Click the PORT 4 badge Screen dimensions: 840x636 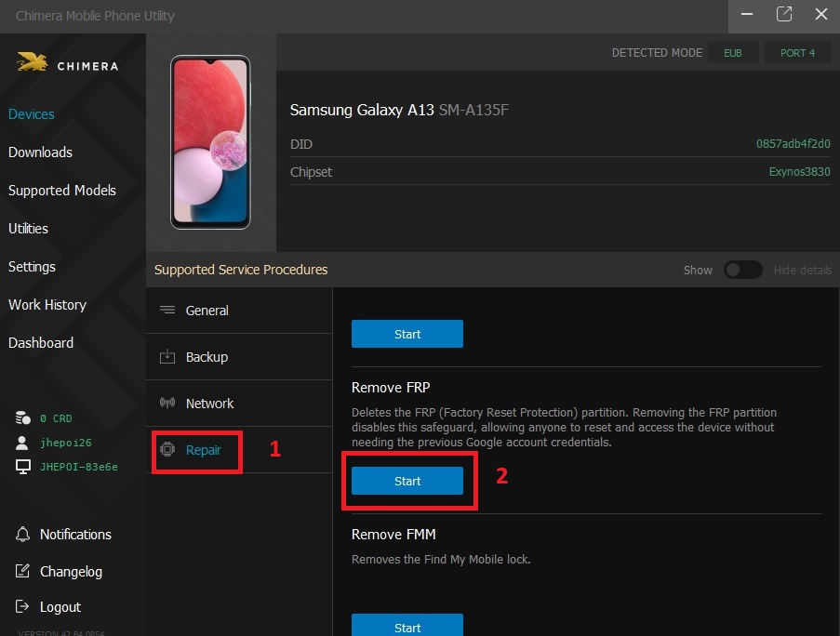pos(797,53)
